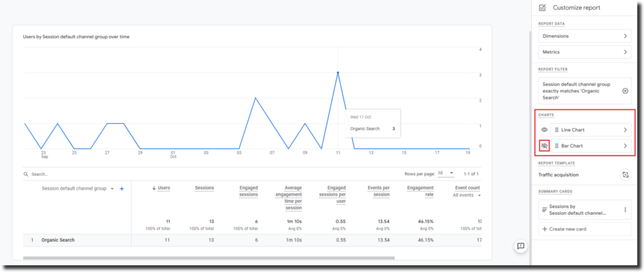Image resolution: width=644 pixels, height=272 pixels.
Task: Add a dimension with the blue plus icon
Action: (x=122, y=188)
